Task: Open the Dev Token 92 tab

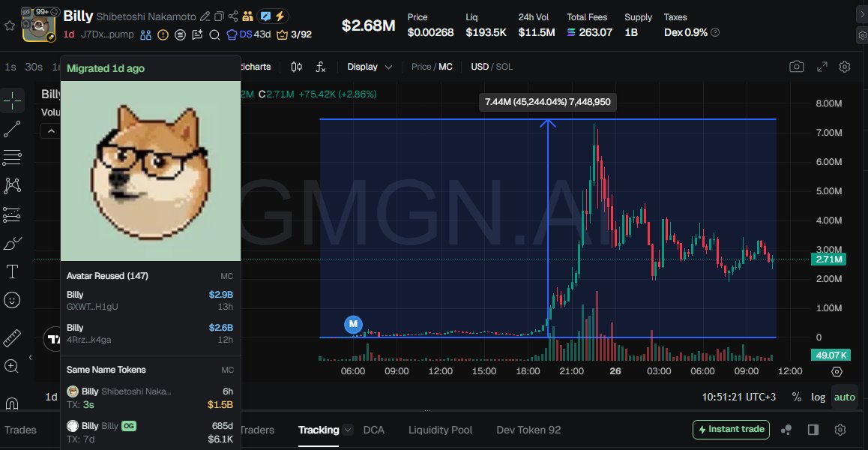Action: coord(528,430)
